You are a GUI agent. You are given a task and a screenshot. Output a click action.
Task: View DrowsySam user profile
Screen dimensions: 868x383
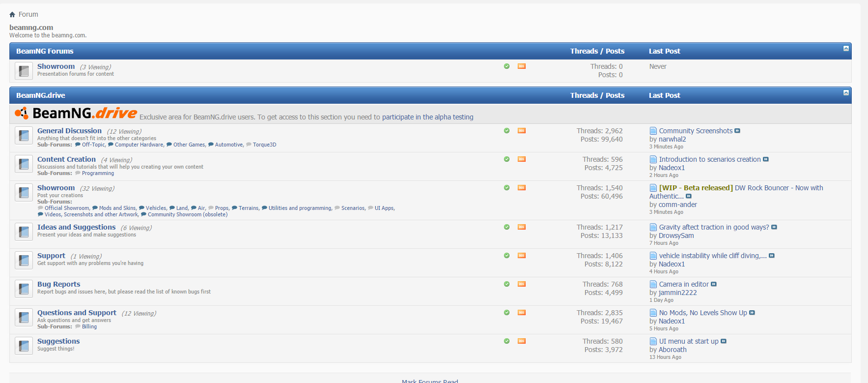pos(676,236)
